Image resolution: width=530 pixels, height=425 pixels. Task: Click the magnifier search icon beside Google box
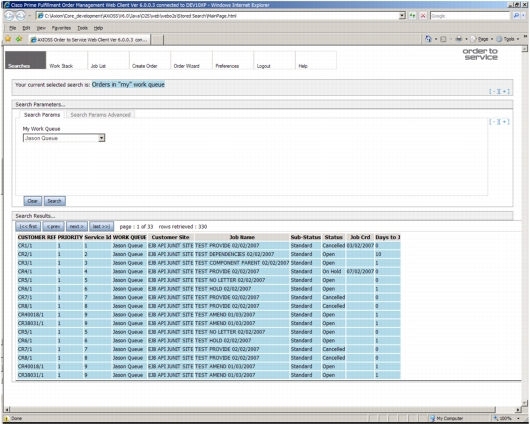(515, 16)
